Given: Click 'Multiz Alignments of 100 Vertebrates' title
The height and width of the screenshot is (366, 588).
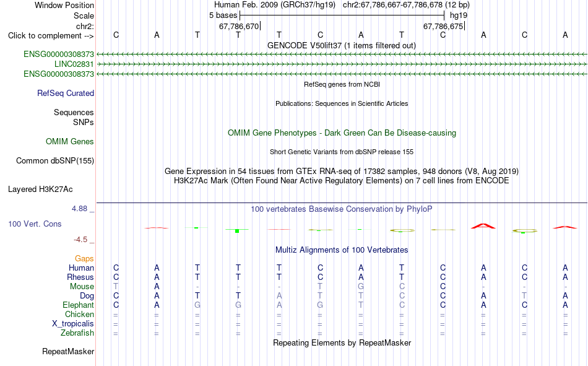Looking at the screenshot, I should (x=342, y=250).
